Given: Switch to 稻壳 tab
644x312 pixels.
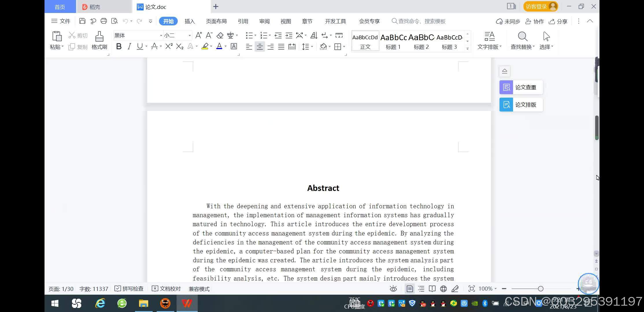Looking at the screenshot, I should coord(104,7).
